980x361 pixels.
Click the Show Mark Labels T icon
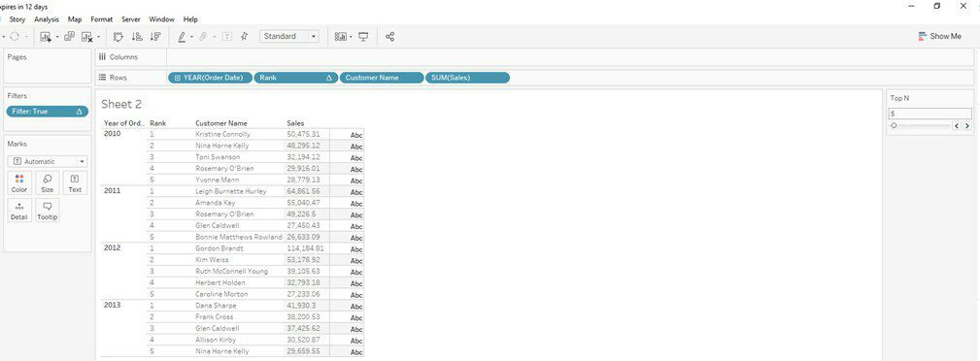[227, 37]
